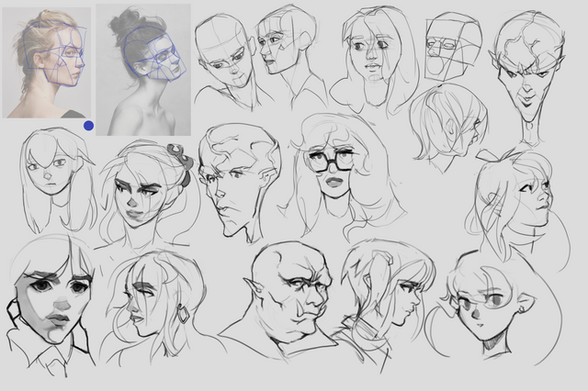588x391 pixels.
Task: Click the long-necked elf face sketch
Action: (x=526, y=77)
